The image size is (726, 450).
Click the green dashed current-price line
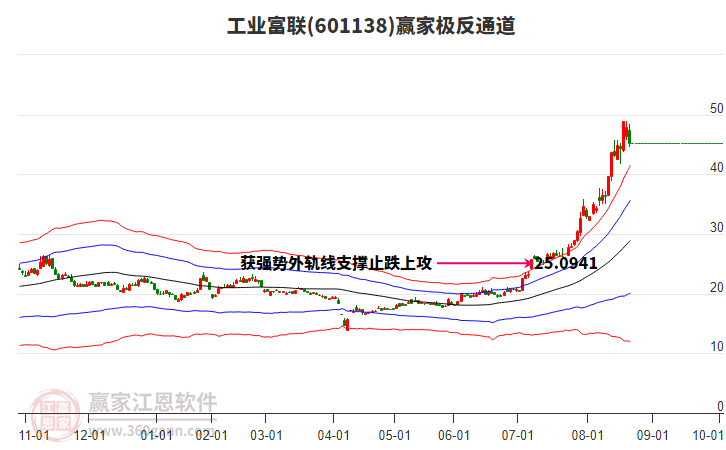tap(678, 144)
